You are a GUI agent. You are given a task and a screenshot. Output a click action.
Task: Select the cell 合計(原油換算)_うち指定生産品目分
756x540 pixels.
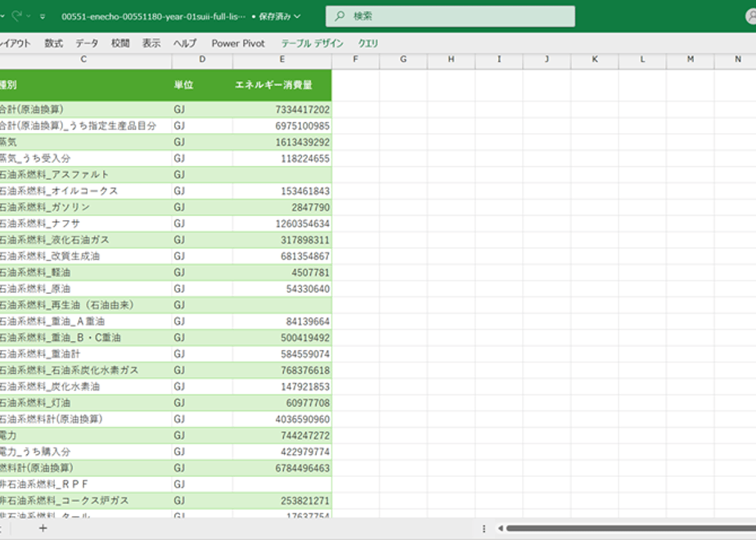85,126
